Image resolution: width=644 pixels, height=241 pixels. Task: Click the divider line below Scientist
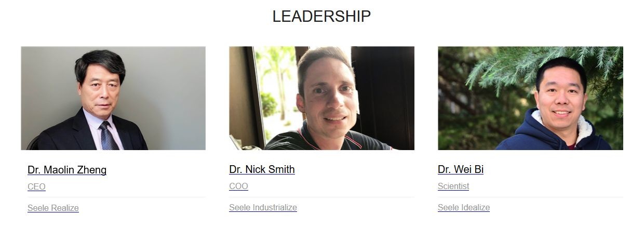point(530,197)
